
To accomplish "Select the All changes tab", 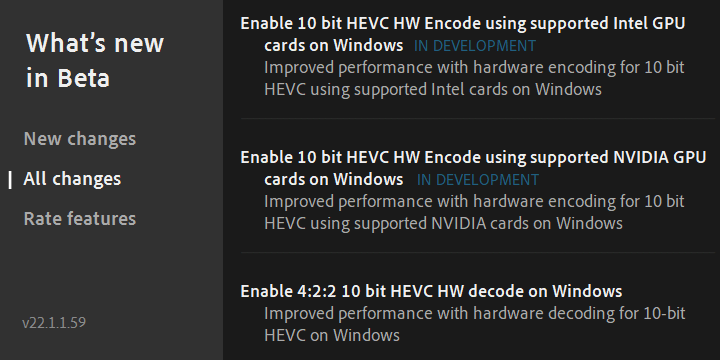I will click(x=72, y=179).
